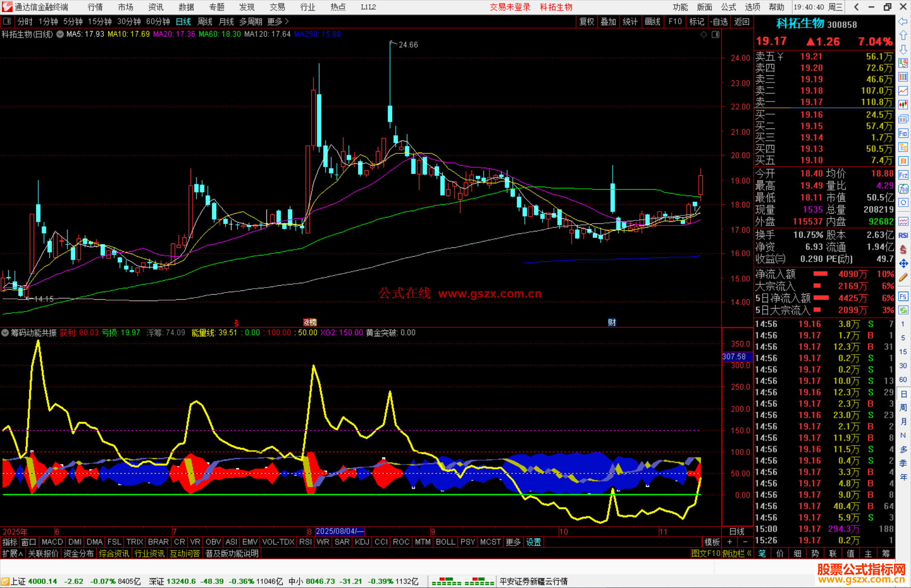Click the RSI indicator sidebar icon

pos(903,235)
